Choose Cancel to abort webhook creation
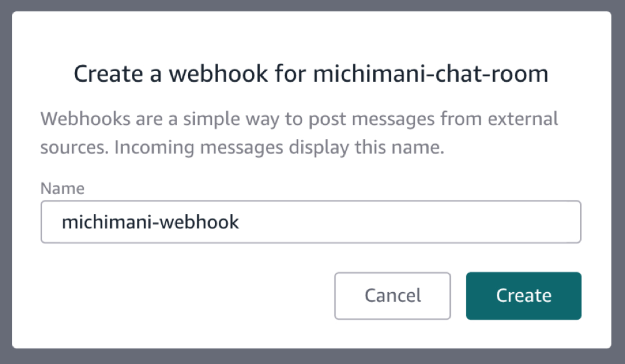 [392, 295]
